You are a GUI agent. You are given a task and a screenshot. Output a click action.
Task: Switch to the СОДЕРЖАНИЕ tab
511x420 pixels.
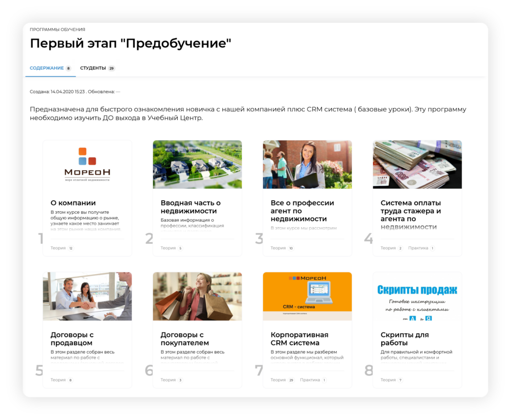[50, 68]
